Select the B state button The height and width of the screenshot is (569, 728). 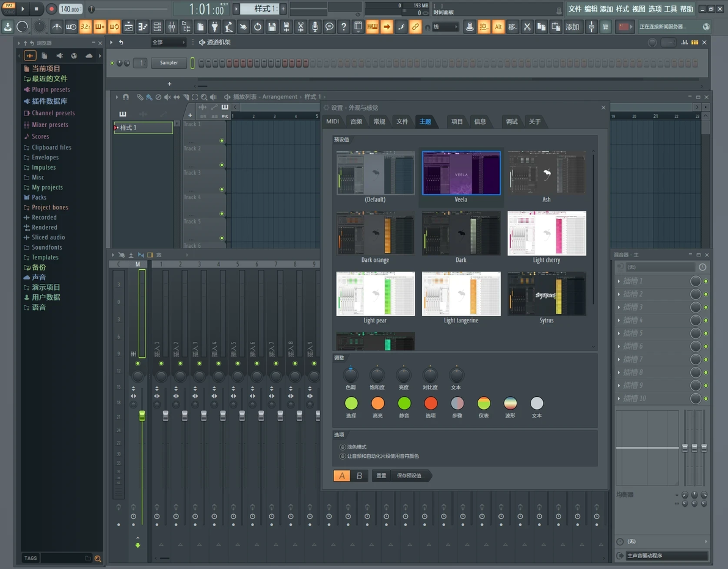click(x=359, y=476)
